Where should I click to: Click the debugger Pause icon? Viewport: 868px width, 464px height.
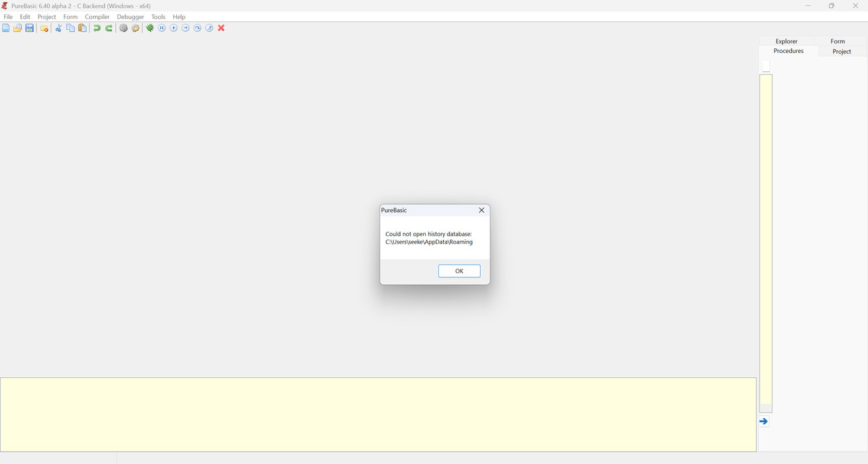tap(162, 28)
